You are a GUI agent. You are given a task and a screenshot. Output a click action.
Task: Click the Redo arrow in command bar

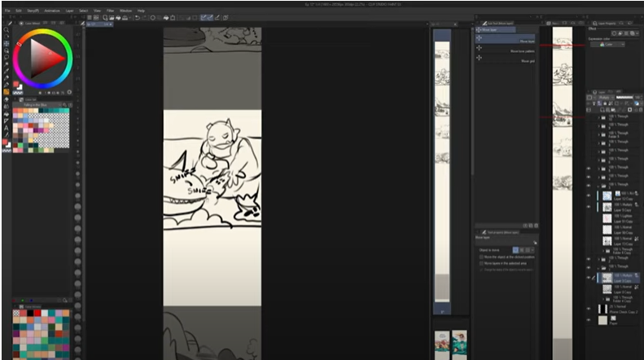click(x=143, y=17)
